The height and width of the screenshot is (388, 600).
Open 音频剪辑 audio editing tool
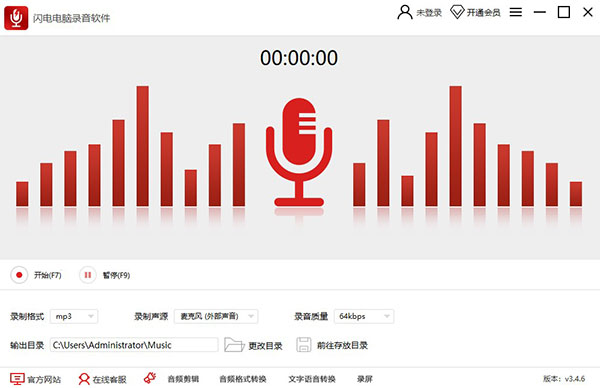point(183,379)
